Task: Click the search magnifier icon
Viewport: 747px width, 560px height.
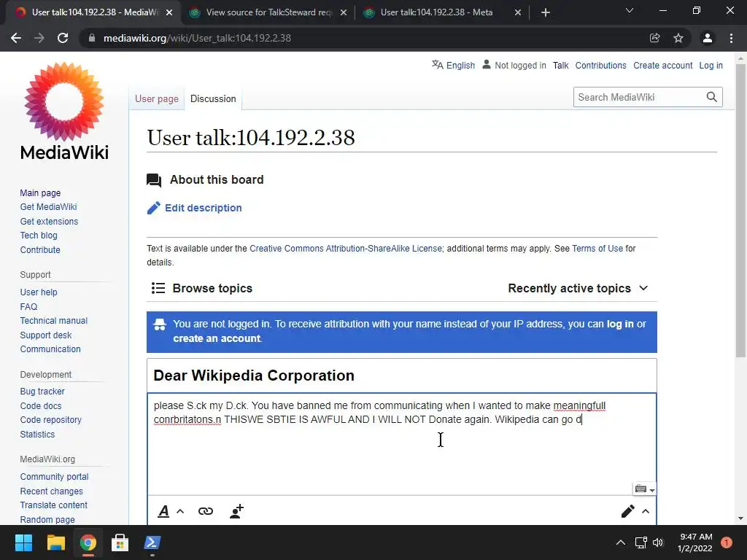Action: 711,97
